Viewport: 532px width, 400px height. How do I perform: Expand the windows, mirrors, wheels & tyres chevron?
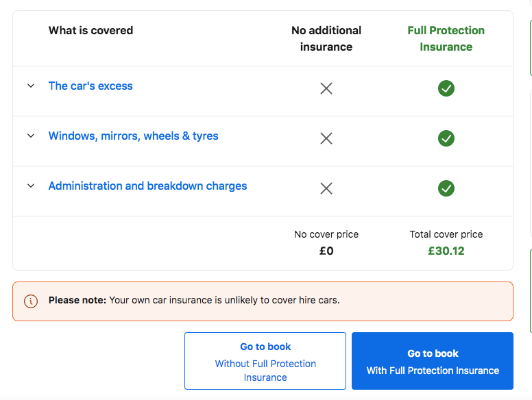pos(31,136)
